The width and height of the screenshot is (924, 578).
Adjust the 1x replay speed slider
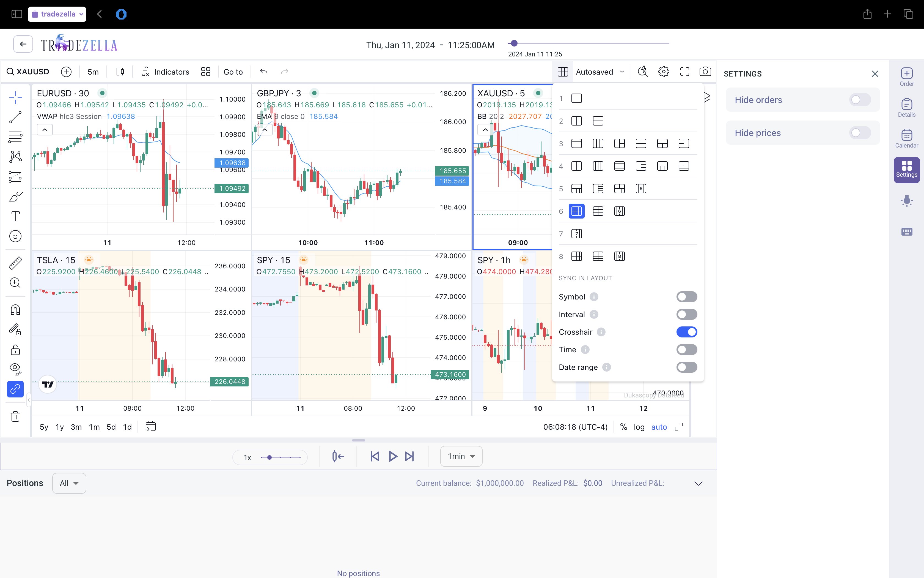(x=269, y=457)
